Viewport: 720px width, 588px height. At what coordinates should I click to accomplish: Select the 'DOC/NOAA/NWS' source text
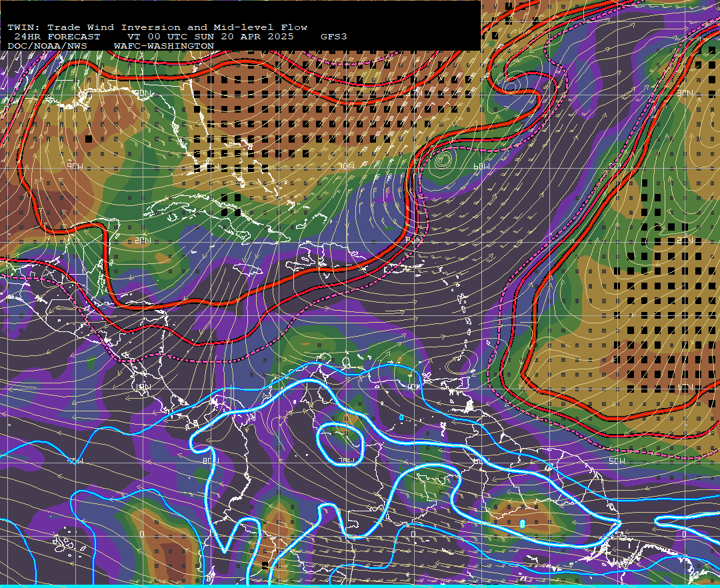(x=47, y=47)
